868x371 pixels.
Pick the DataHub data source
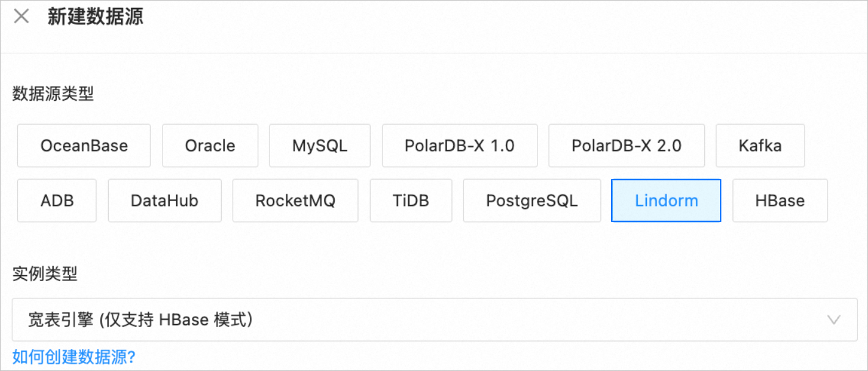pos(164,200)
